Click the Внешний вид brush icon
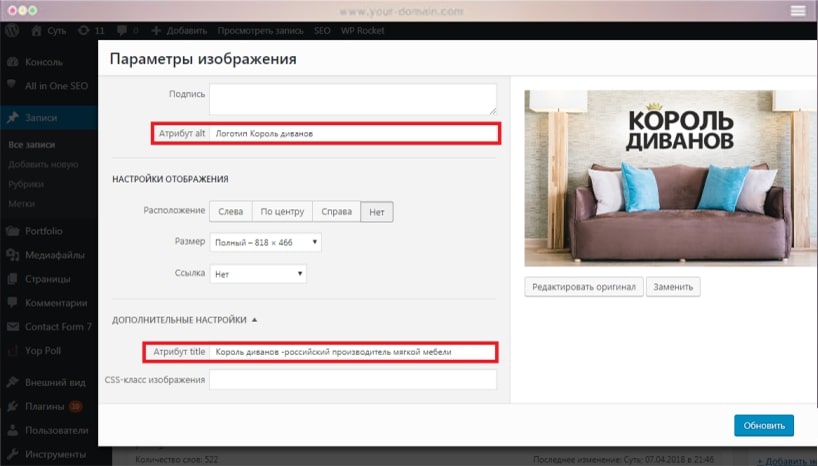 pyautogui.click(x=13, y=383)
